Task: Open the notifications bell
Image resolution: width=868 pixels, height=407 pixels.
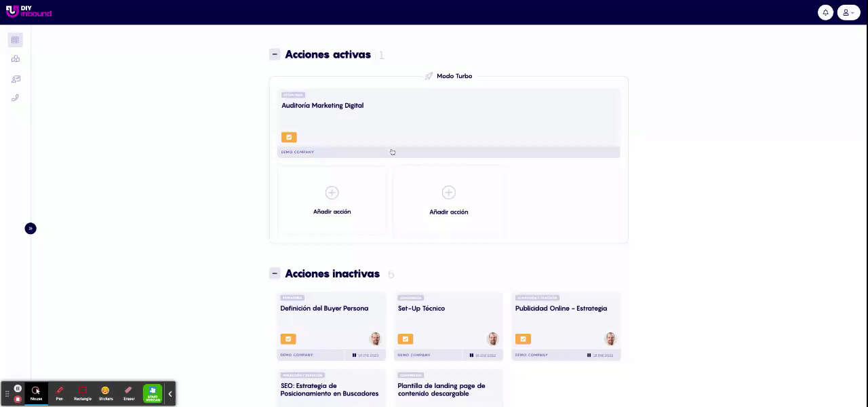Action: pos(825,12)
